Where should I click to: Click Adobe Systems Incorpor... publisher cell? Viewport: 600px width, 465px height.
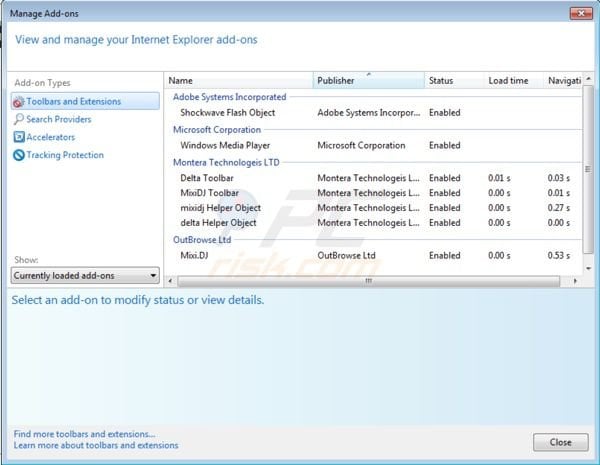pos(368,113)
